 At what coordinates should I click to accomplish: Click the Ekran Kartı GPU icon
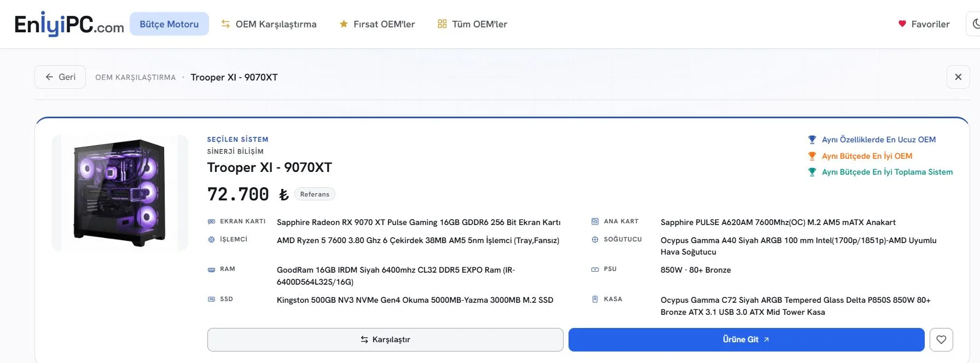[x=212, y=222]
